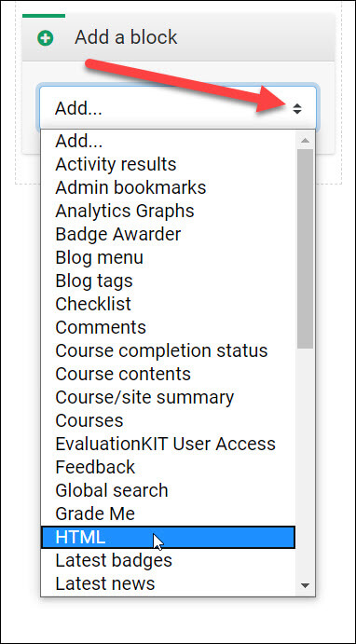
Task: Select Global search from the list
Action: click(112, 490)
